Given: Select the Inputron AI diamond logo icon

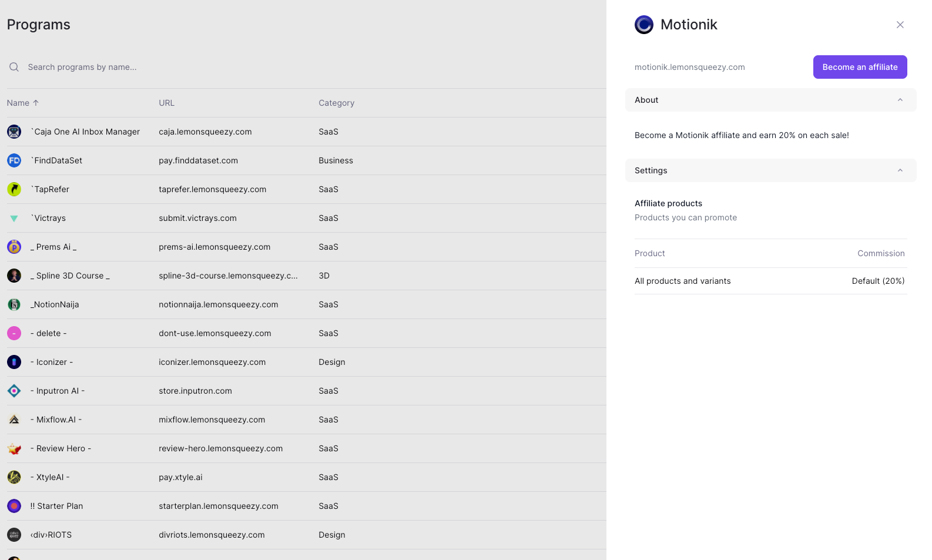Looking at the screenshot, I should [x=14, y=391].
